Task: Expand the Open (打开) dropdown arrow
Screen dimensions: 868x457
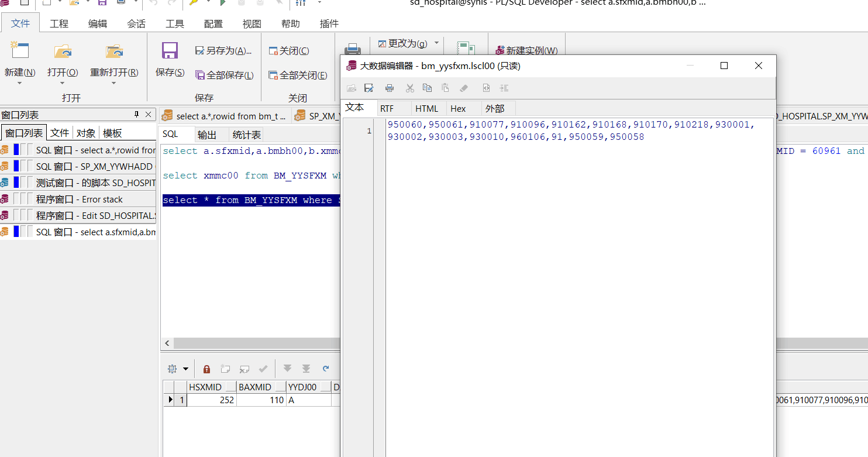Action: click(63, 83)
